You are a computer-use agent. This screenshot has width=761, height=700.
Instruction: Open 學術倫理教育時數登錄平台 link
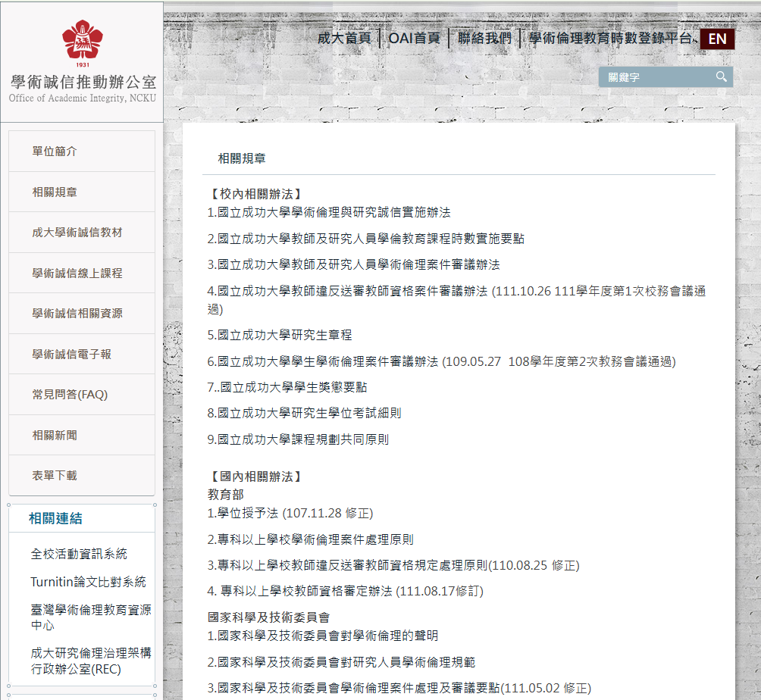pos(610,39)
